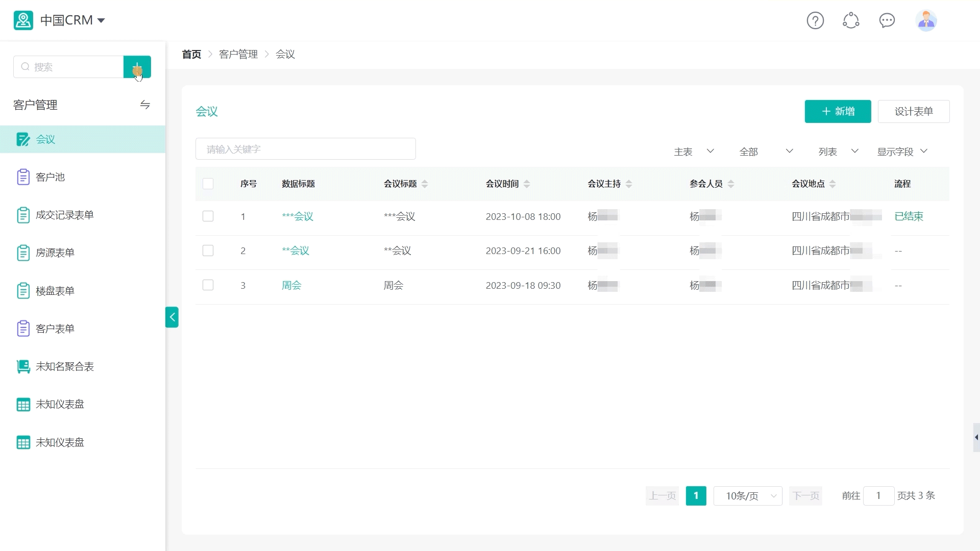Sort by 参会人员 column arrows
Image resolution: width=980 pixels, height=551 pixels.
[x=731, y=184]
